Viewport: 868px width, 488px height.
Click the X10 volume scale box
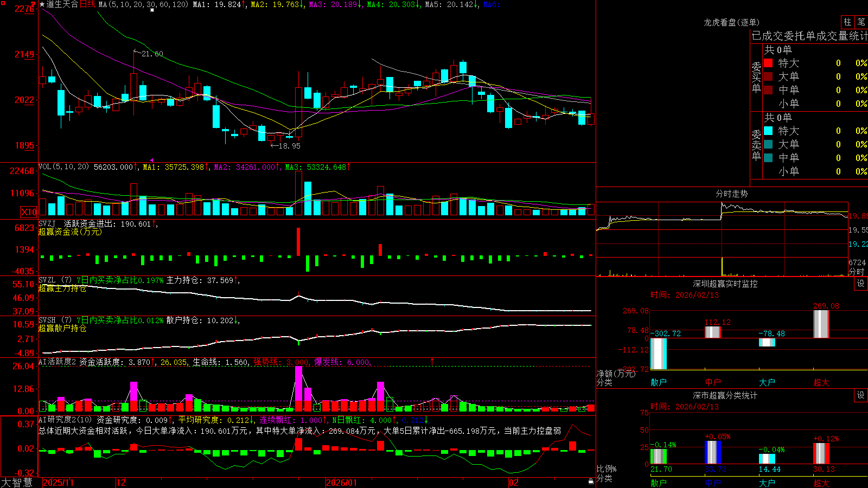pos(29,212)
